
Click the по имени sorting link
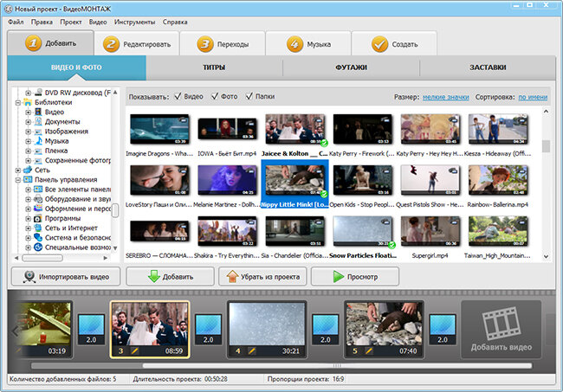[533, 97]
